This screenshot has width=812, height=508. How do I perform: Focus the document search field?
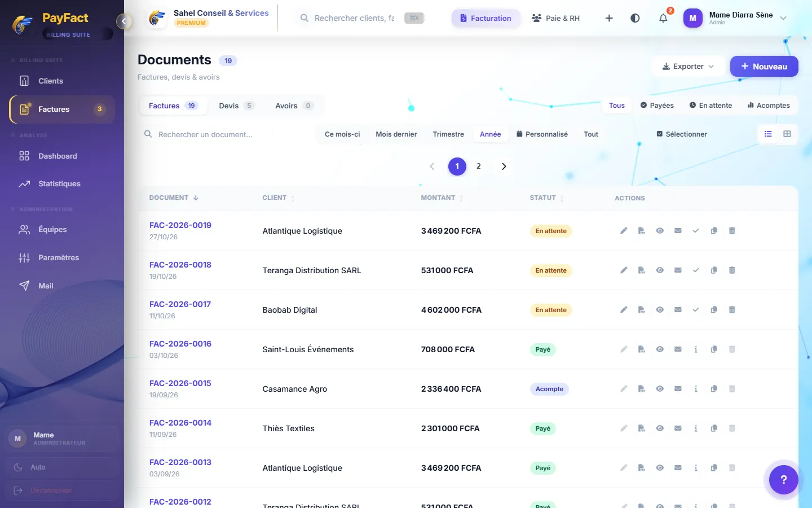206,134
